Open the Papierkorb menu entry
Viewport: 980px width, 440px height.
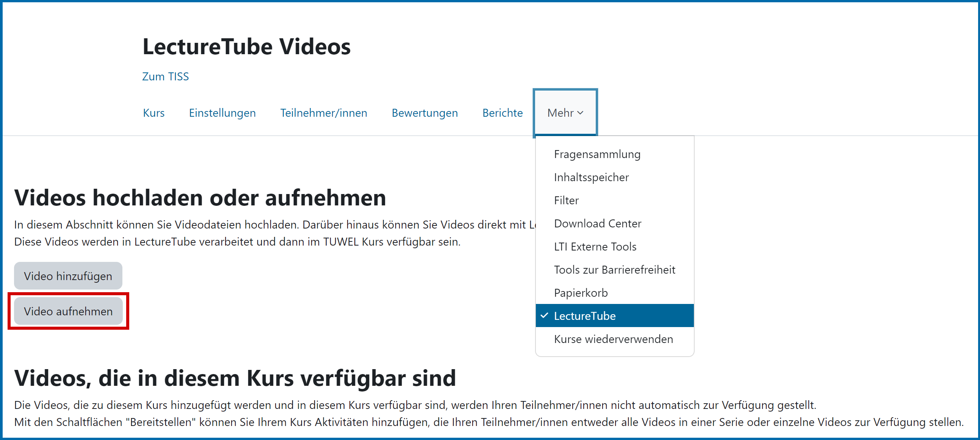pos(614,293)
